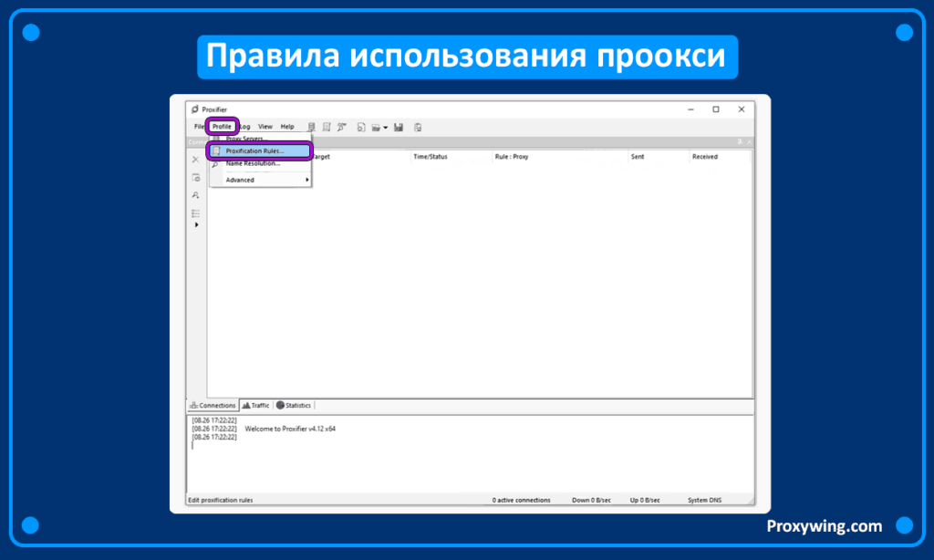This screenshot has width=934, height=560.
Task: Click '0 active connections' in status bar
Action: click(521, 501)
